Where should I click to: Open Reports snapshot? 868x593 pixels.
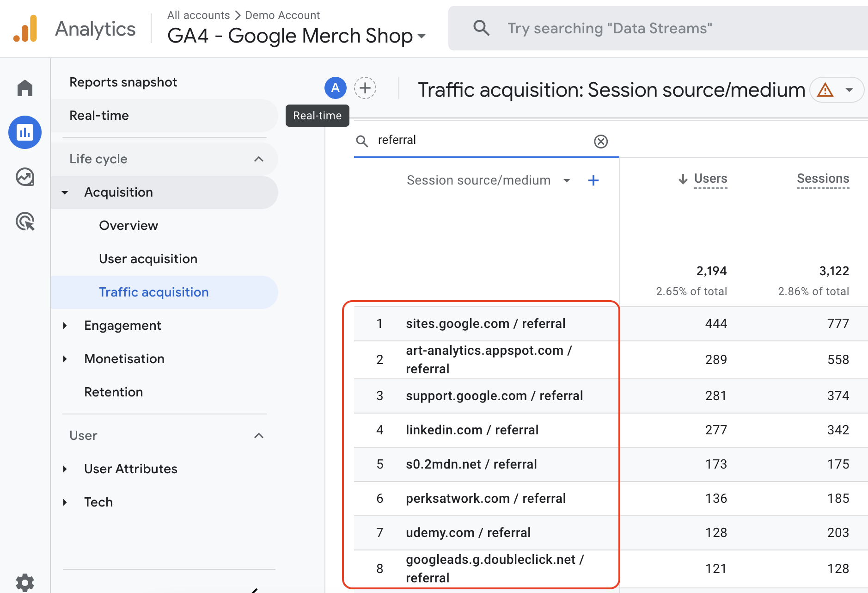click(123, 82)
